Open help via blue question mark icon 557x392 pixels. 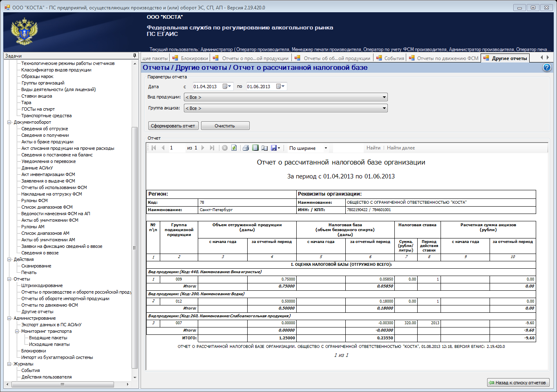click(547, 67)
